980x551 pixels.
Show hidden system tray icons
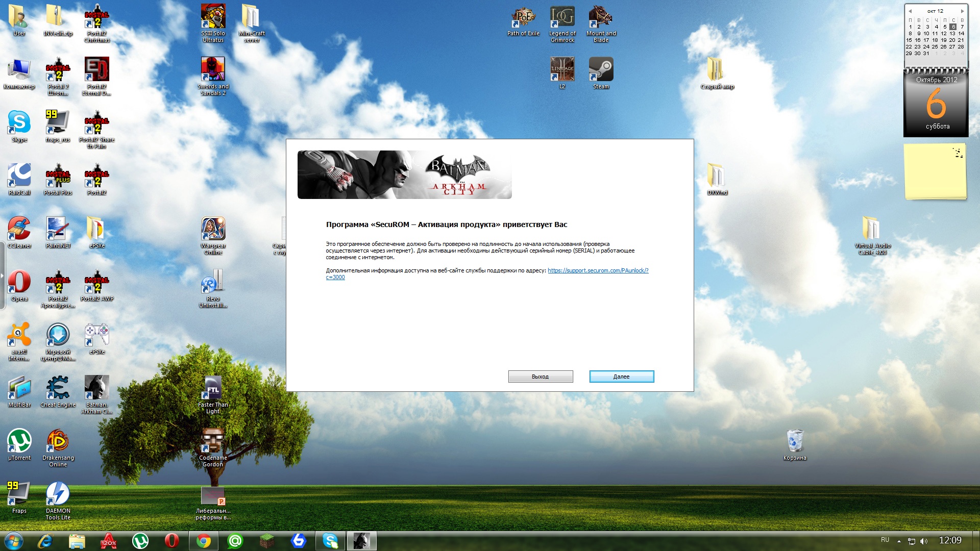[899, 541]
